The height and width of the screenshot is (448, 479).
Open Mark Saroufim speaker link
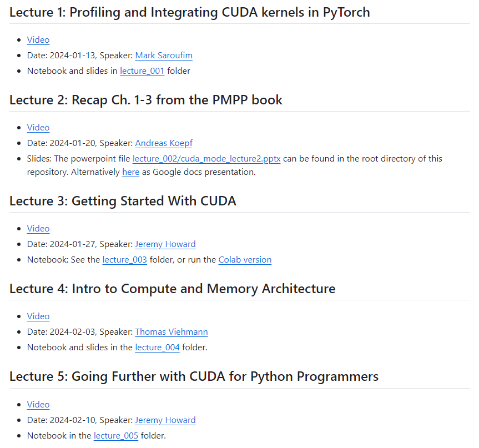click(164, 56)
